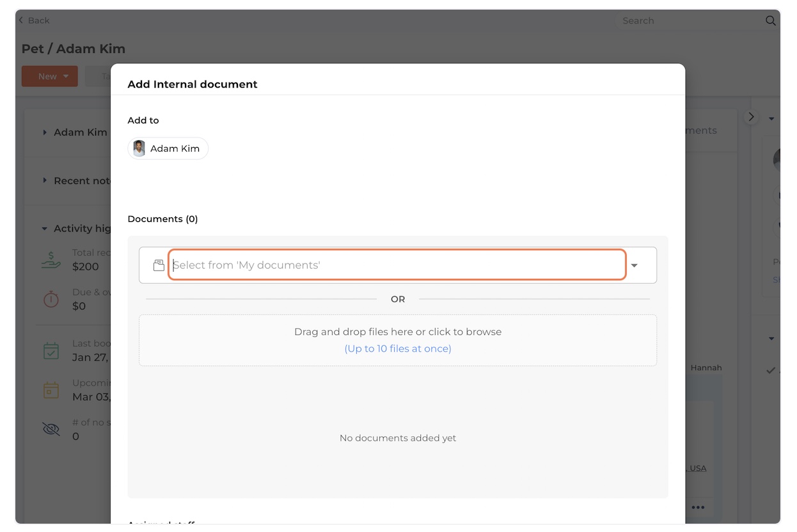
Task: Click the total received money-hand icon
Action: (51, 260)
